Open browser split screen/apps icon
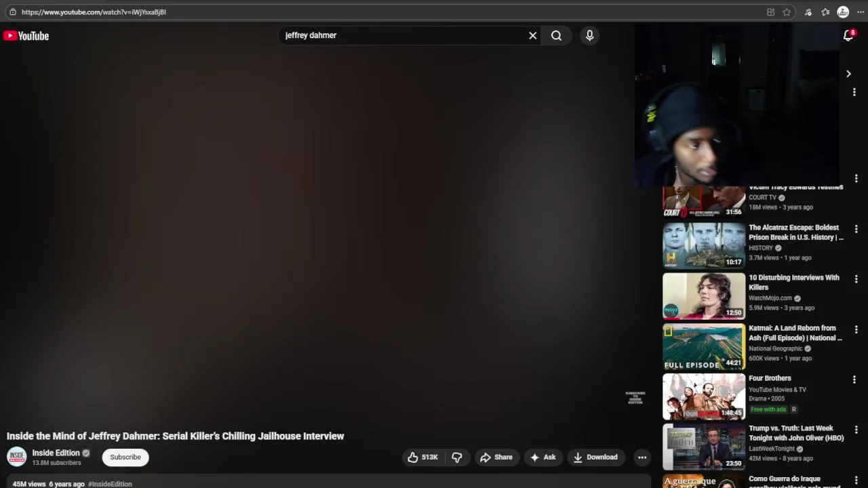 click(x=770, y=12)
